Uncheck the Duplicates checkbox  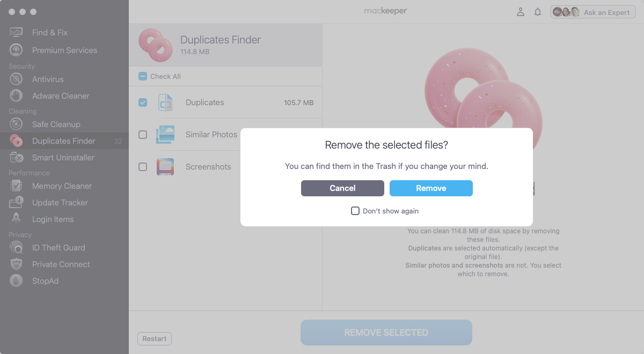(x=143, y=102)
